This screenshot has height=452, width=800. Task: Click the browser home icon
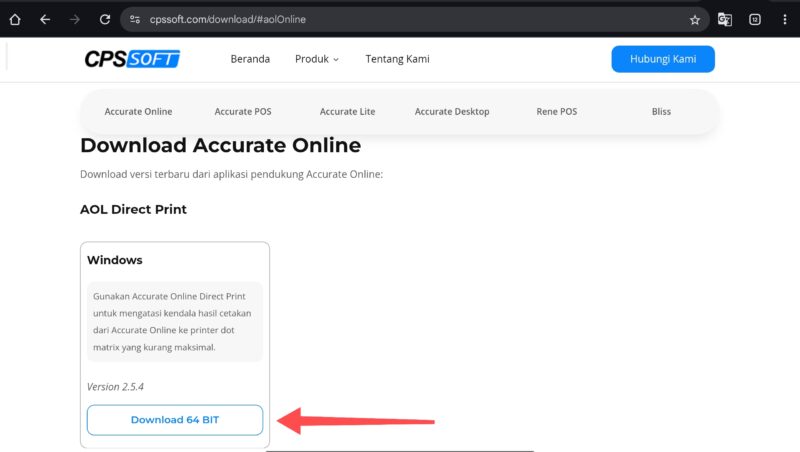coord(14,19)
